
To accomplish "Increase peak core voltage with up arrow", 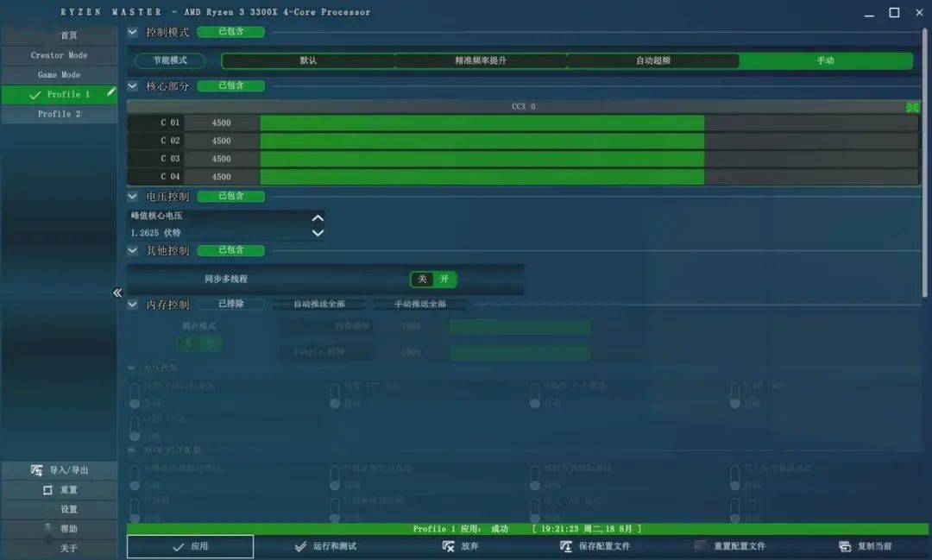I will [318, 218].
